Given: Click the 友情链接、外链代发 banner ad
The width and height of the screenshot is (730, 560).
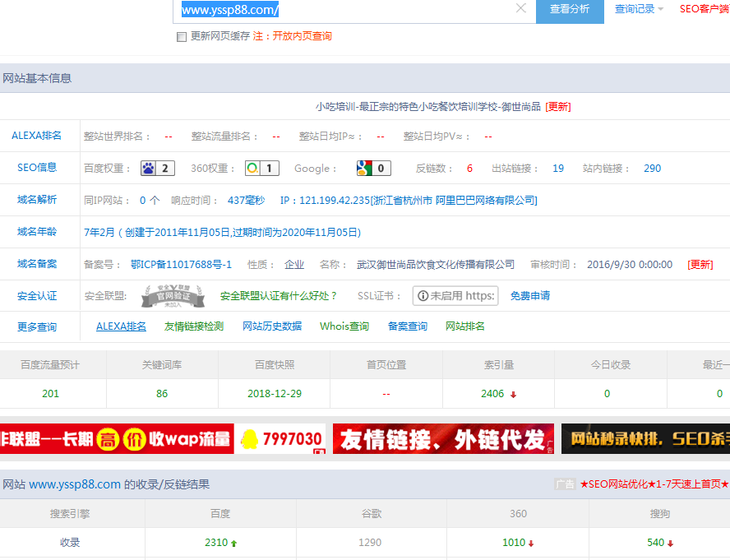Looking at the screenshot, I should [x=443, y=439].
